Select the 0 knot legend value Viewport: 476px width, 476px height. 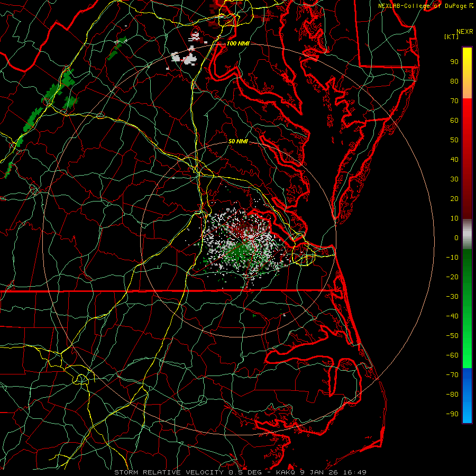click(456, 237)
